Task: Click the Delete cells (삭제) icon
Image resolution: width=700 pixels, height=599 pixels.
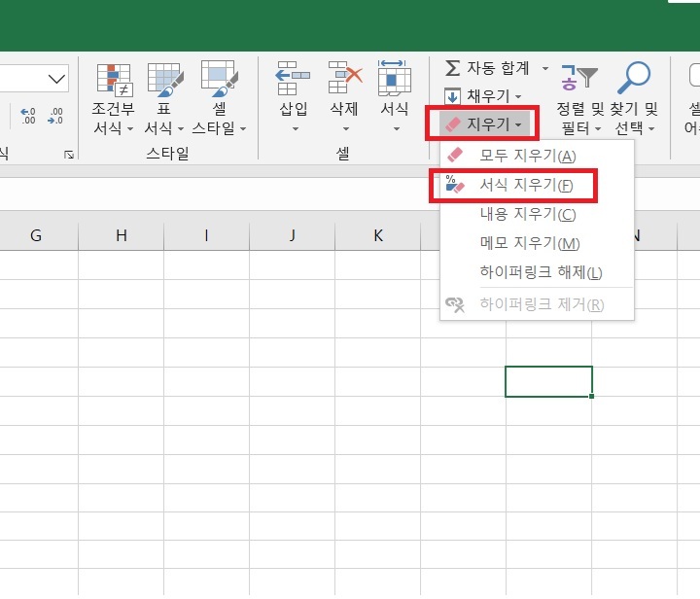Action: tap(344, 78)
